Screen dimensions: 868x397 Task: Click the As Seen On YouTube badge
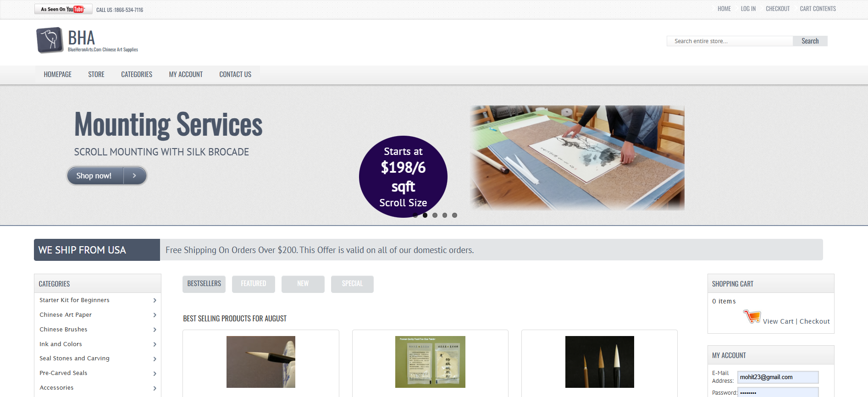point(63,9)
